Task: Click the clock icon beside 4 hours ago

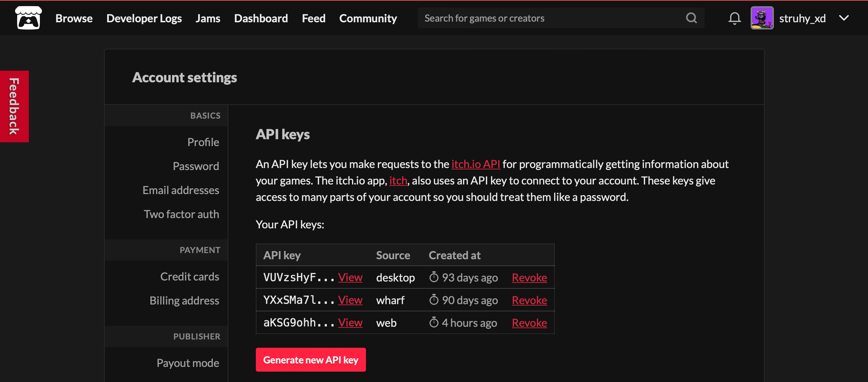Action: [434, 322]
